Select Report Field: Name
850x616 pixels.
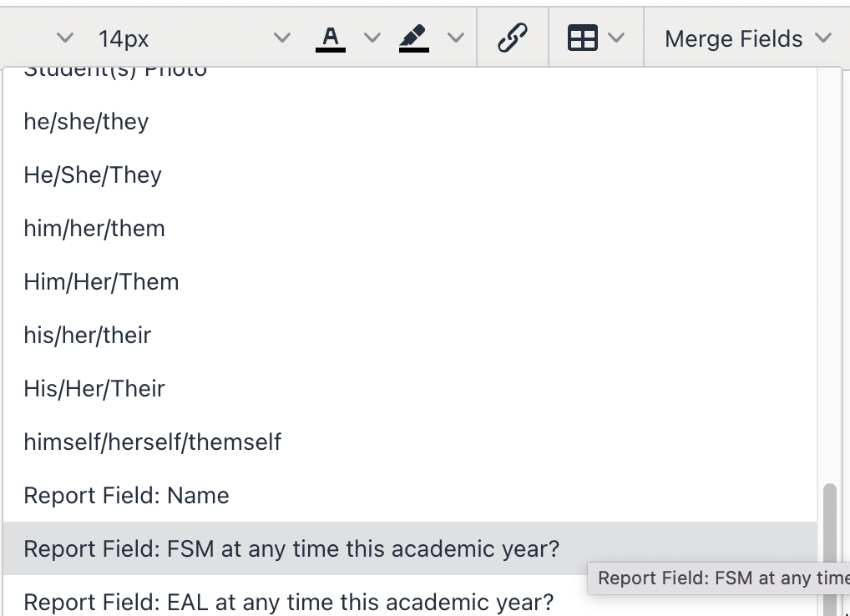coord(126,496)
